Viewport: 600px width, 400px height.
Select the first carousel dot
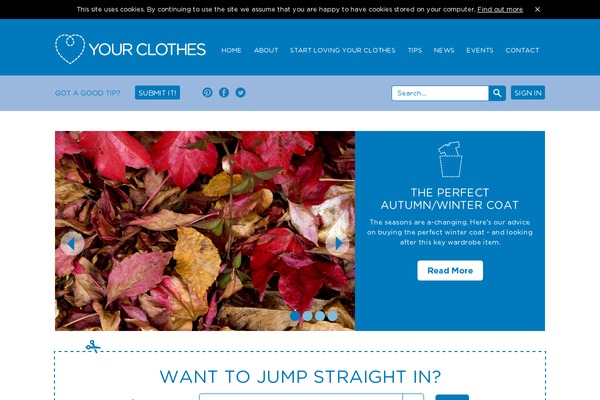pyautogui.click(x=295, y=316)
